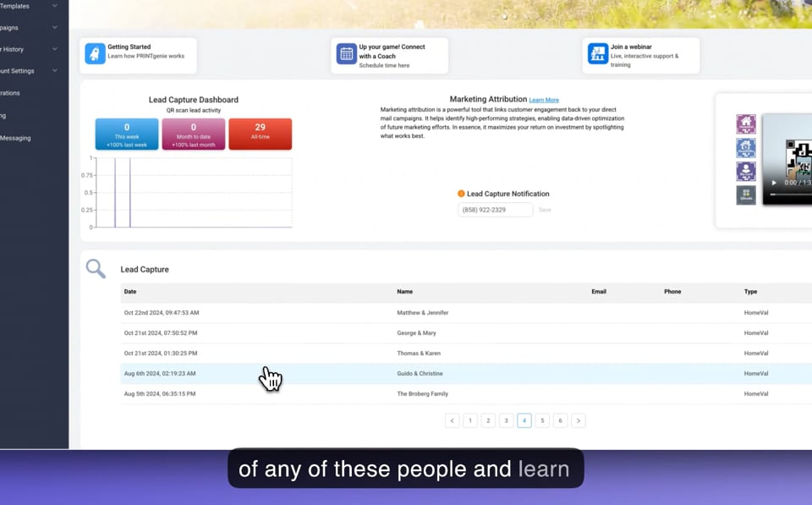The height and width of the screenshot is (505, 812).
Task: Click the Type column header
Action: click(x=750, y=292)
